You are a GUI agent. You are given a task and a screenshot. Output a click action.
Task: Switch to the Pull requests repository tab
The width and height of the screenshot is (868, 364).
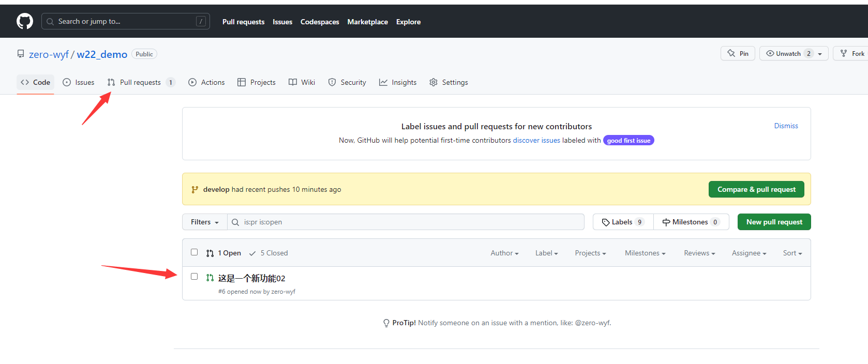(x=141, y=82)
